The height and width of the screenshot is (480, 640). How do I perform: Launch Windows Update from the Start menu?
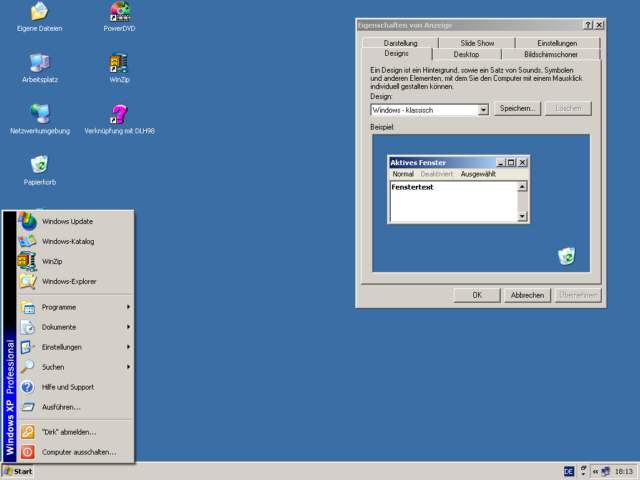(68, 221)
